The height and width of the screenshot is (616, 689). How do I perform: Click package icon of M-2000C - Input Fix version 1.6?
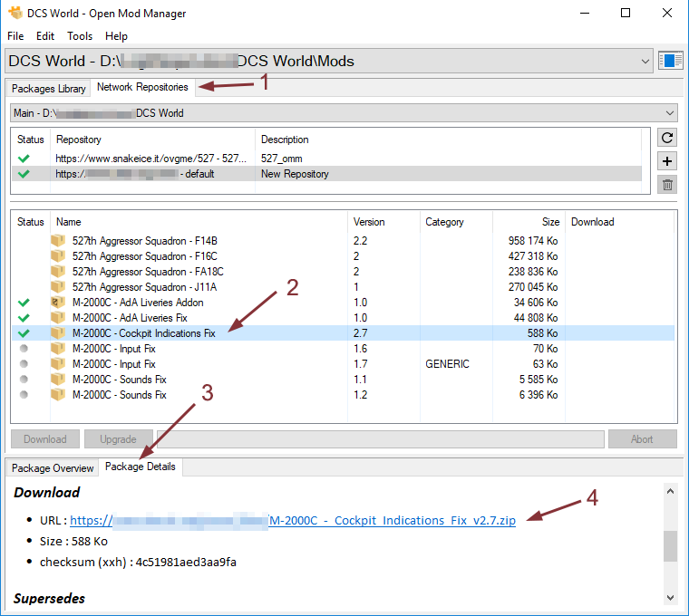[x=57, y=348]
